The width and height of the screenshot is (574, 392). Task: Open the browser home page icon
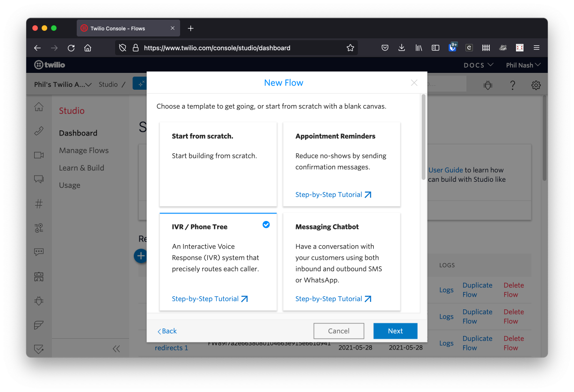(x=87, y=48)
